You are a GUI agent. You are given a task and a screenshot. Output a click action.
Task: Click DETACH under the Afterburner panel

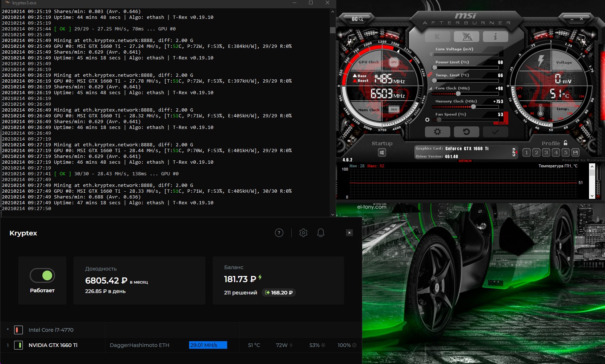[465, 161]
